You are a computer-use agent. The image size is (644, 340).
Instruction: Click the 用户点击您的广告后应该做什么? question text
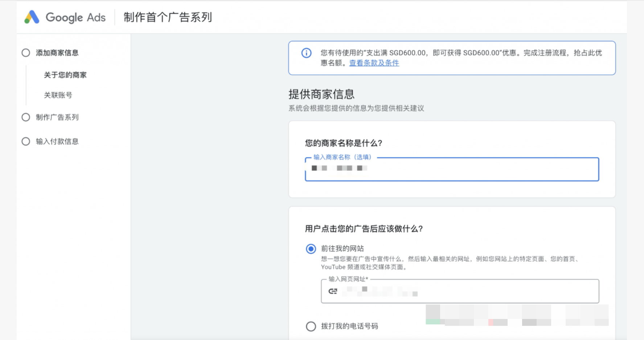click(x=364, y=229)
